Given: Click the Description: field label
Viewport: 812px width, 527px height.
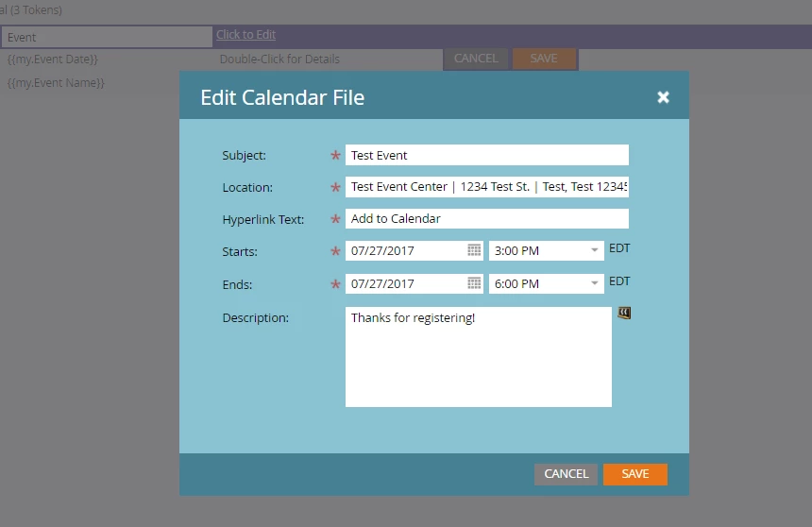Looking at the screenshot, I should (255, 317).
